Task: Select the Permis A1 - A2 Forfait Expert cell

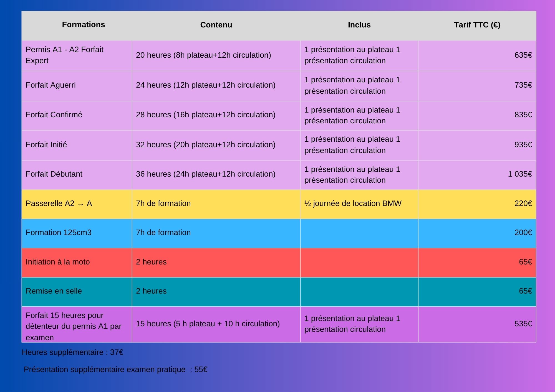Action: point(64,55)
